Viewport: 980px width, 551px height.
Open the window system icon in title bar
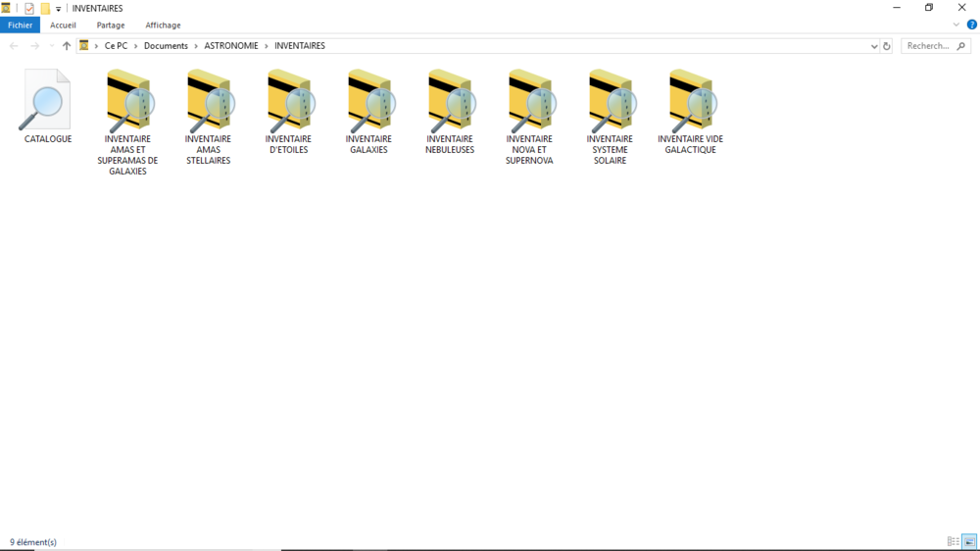(6, 8)
